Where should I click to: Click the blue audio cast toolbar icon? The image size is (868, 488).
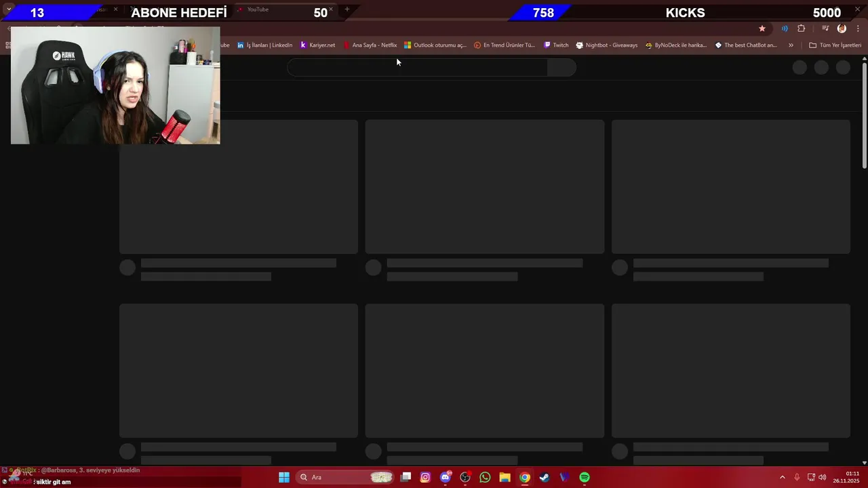click(785, 28)
